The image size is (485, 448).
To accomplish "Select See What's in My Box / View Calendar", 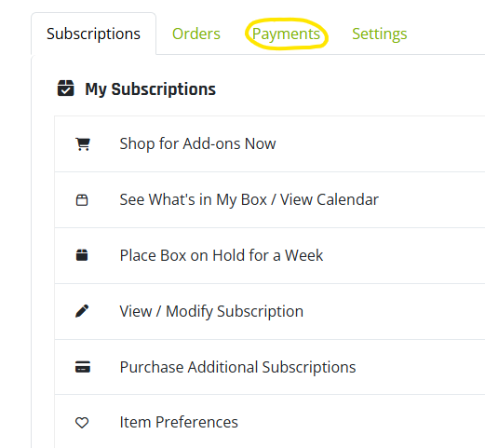I will tap(270, 199).
